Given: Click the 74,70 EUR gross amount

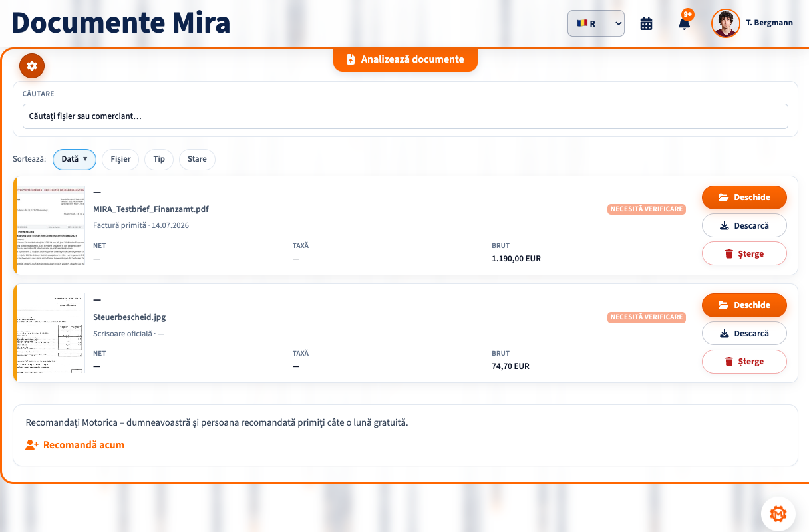Looking at the screenshot, I should pos(511,366).
